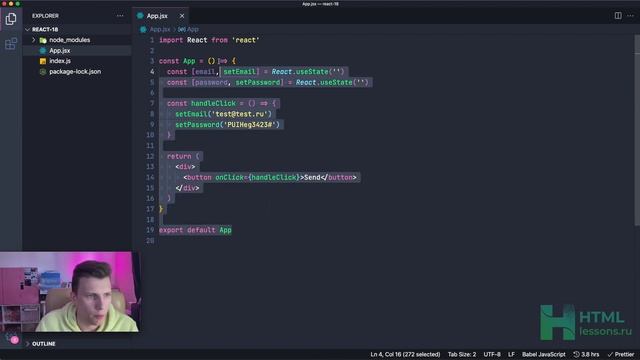Open the Explorer view in the activity bar
640x360 pixels.
click(x=11, y=19)
